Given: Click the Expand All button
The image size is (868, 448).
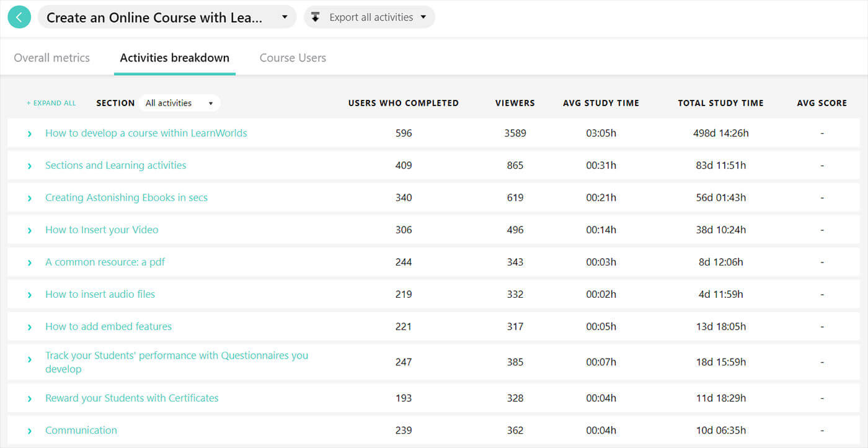Looking at the screenshot, I should click(51, 103).
